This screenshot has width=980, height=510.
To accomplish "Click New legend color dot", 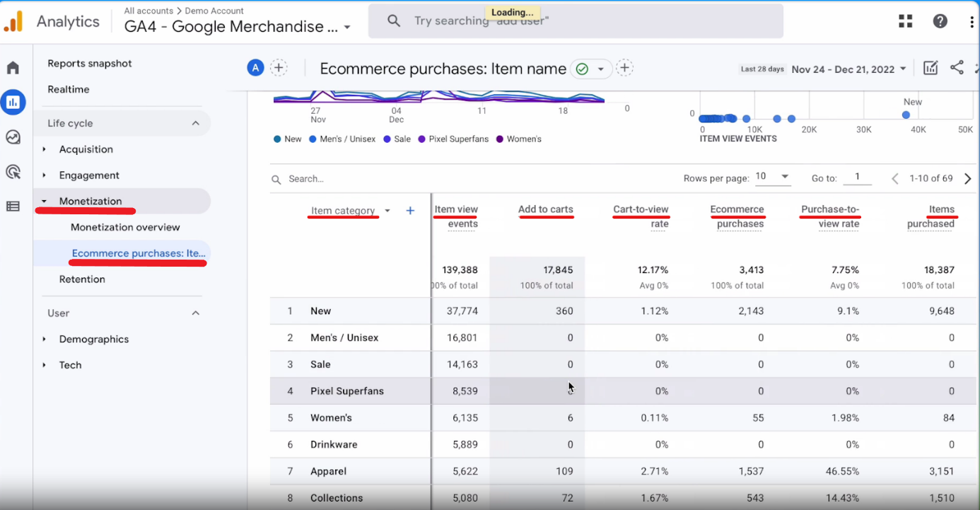I will pos(277,139).
